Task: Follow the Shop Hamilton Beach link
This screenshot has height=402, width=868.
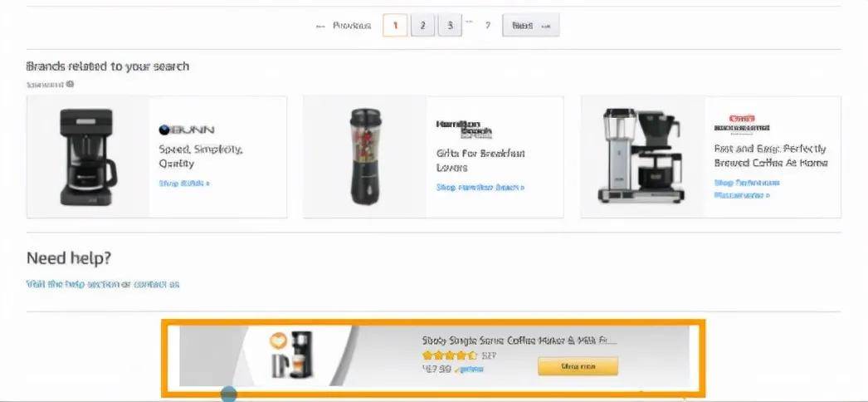Action: pyautogui.click(x=480, y=188)
